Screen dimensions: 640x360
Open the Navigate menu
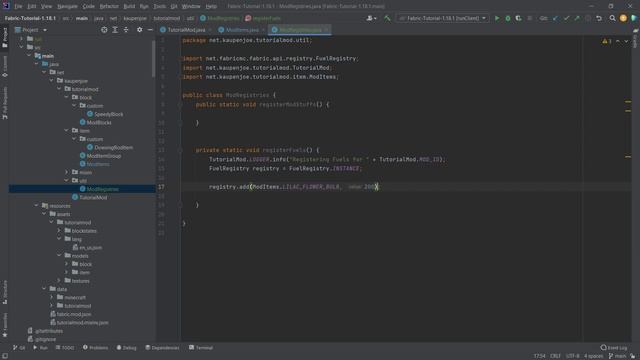coord(67,7)
